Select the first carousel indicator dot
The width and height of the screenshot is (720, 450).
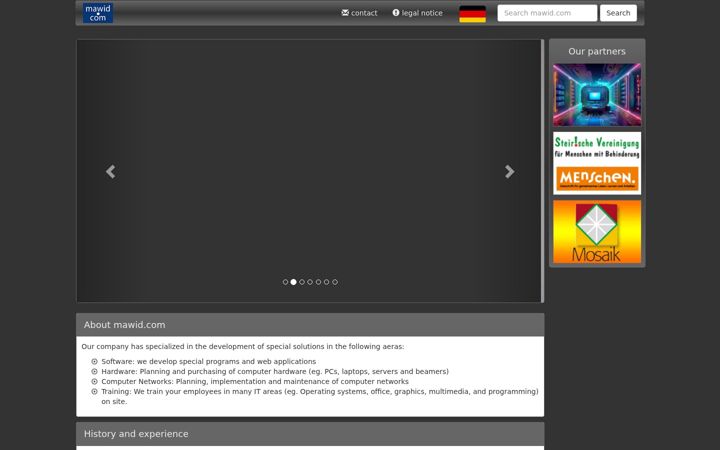(285, 282)
